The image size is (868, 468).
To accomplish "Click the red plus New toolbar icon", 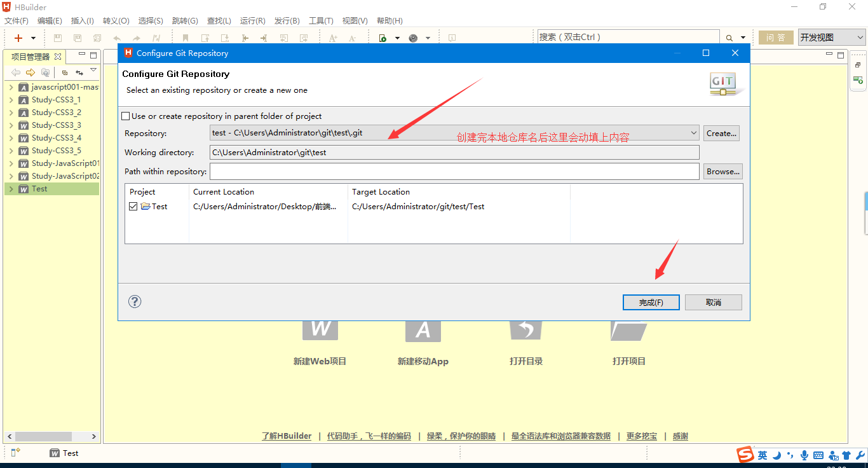I will click(18, 38).
